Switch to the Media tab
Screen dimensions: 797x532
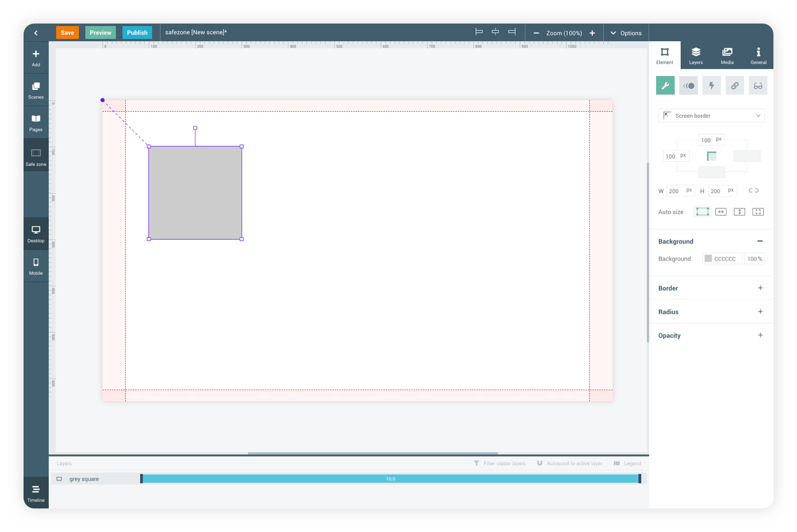[727, 55]
